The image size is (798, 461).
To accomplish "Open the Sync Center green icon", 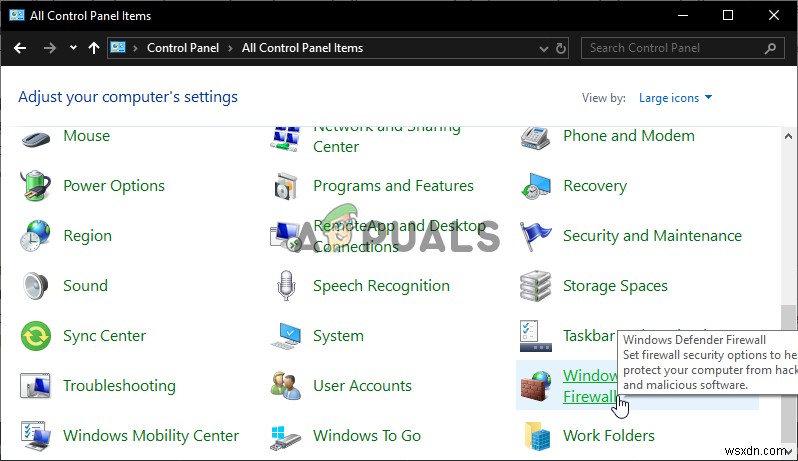I will pos(36,336).
